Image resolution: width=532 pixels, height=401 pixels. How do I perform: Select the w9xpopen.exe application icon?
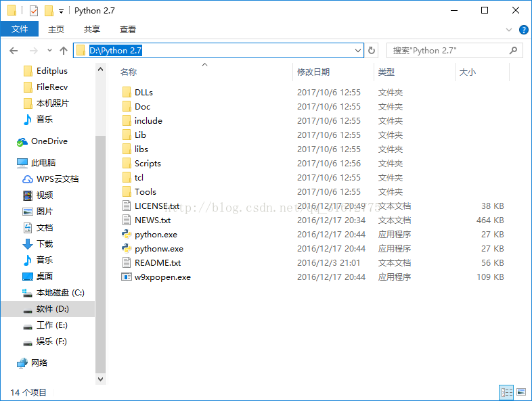click(127, 277)
